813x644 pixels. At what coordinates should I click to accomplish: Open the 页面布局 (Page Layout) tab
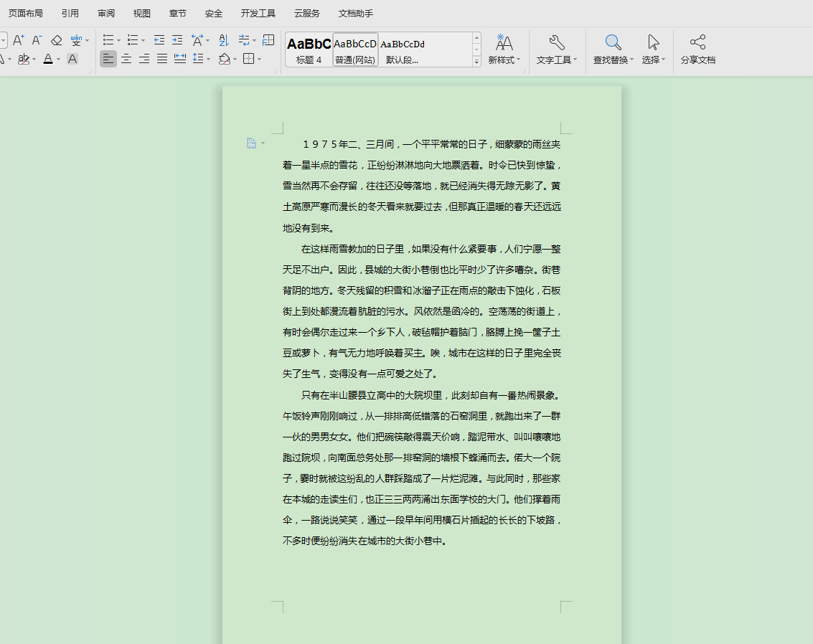[x=26, y=14]
